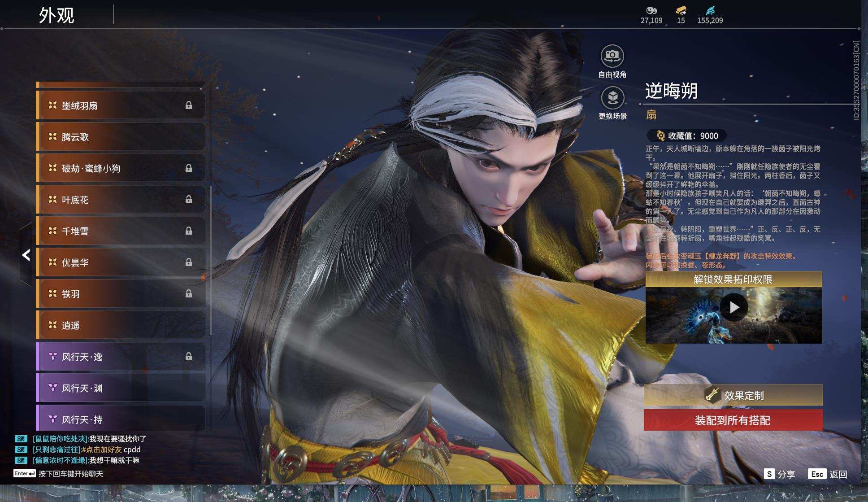Click chat channel icon beside 只剩悲痛过往
Image resolution: width=868 pixels, height=502 pixels.
21,449
